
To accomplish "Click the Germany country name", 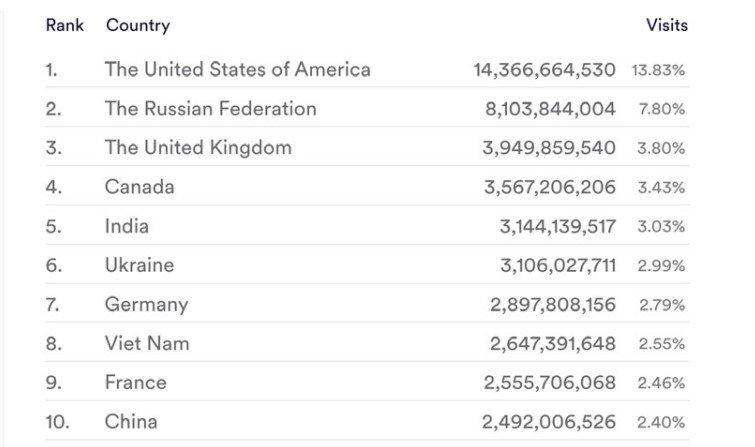I will click(146, 305).
